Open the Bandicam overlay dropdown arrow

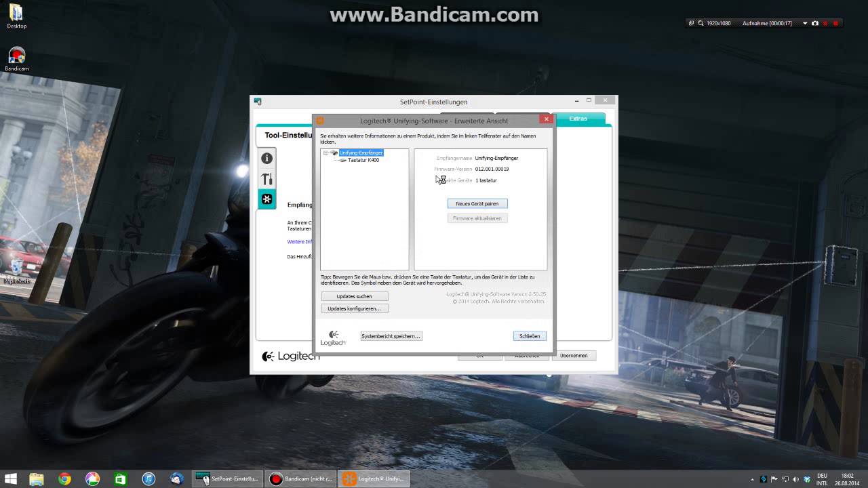tap(805, 23)
